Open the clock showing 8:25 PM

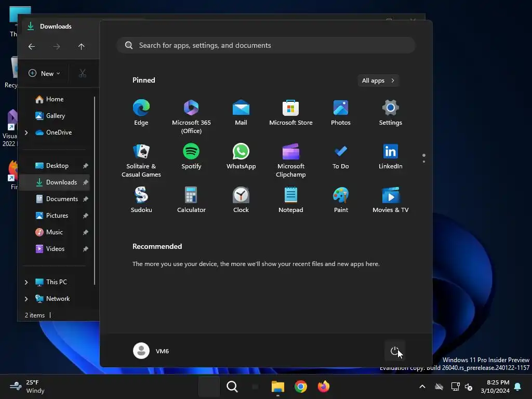coord(495,387)
